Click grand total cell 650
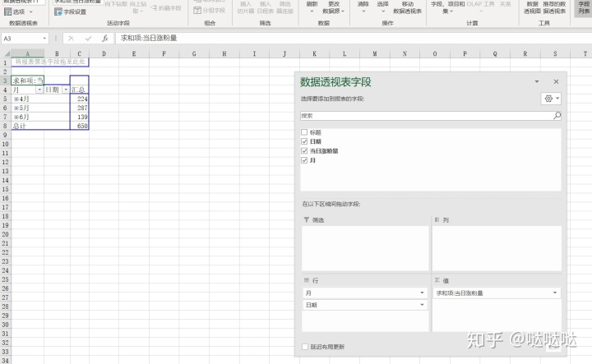Viewport: 592px width, 364px height. point(79,126)
